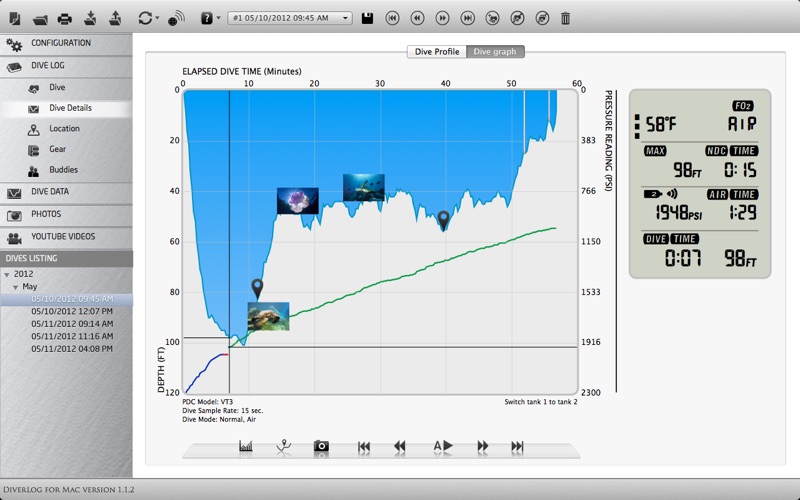
Task: Open the DIVE LOG section
Action: (66, 66)
